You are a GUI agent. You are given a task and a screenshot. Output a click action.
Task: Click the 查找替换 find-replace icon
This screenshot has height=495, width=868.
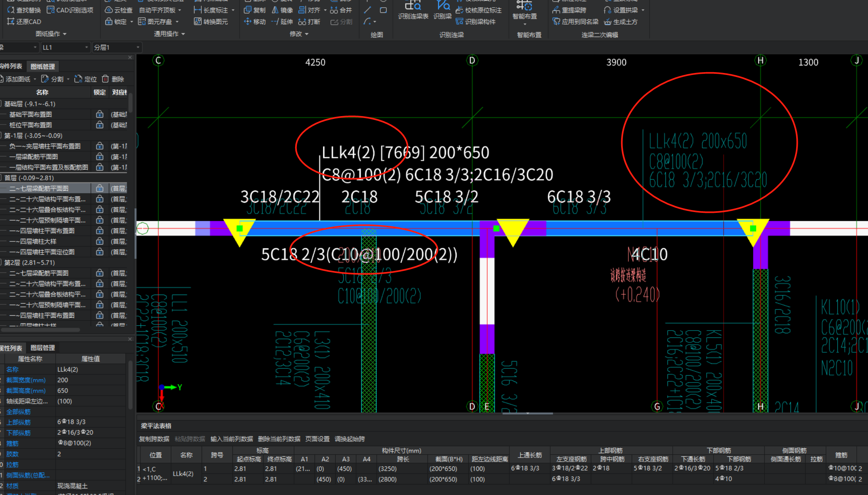coord(11,10)
